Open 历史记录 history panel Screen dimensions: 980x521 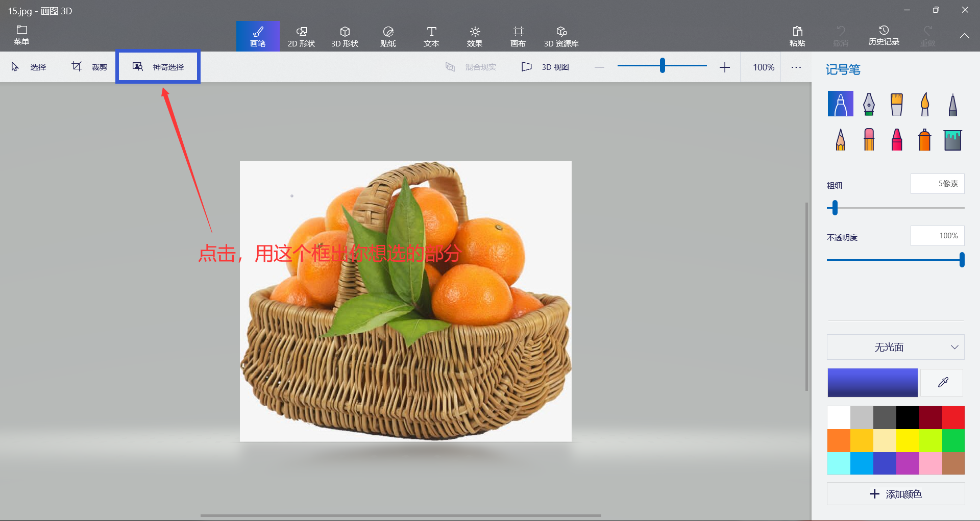(884, 35)
